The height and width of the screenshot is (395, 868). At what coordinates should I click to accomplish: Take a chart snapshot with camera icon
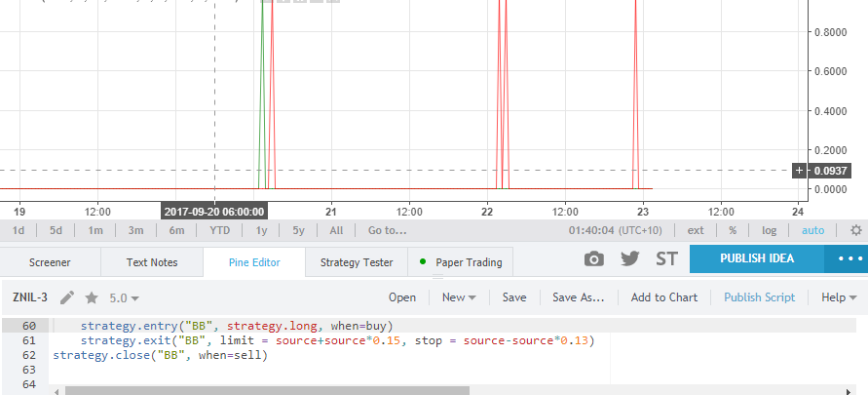click(x=594, y=258)
